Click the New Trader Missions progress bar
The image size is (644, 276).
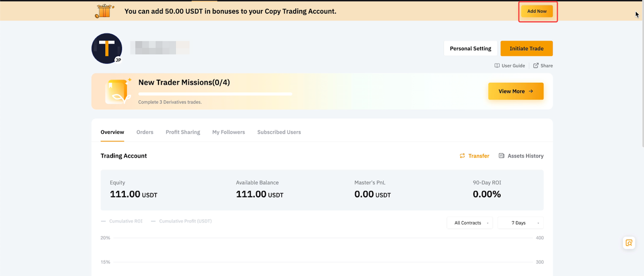coord(215,94)
